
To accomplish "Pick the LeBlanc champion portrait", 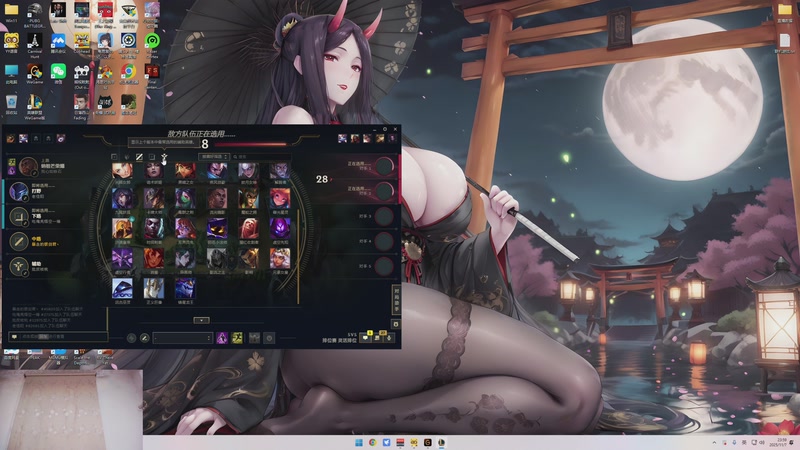I will pyautogui.click(x=154, y=170).
